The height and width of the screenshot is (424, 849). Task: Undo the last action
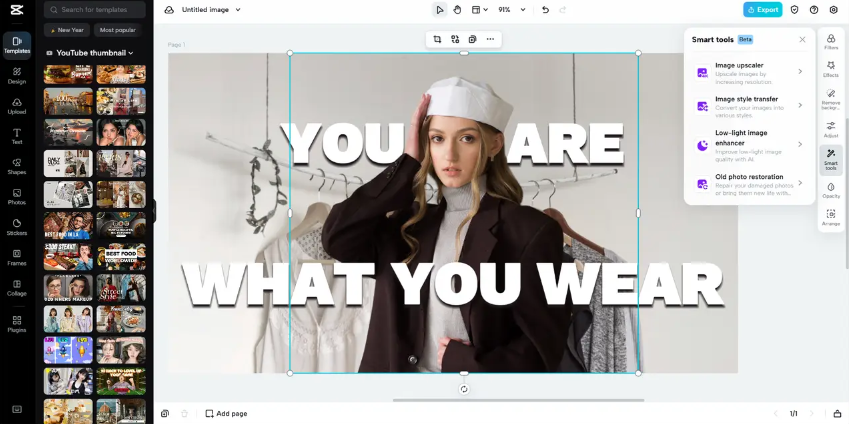pos(545,10)
